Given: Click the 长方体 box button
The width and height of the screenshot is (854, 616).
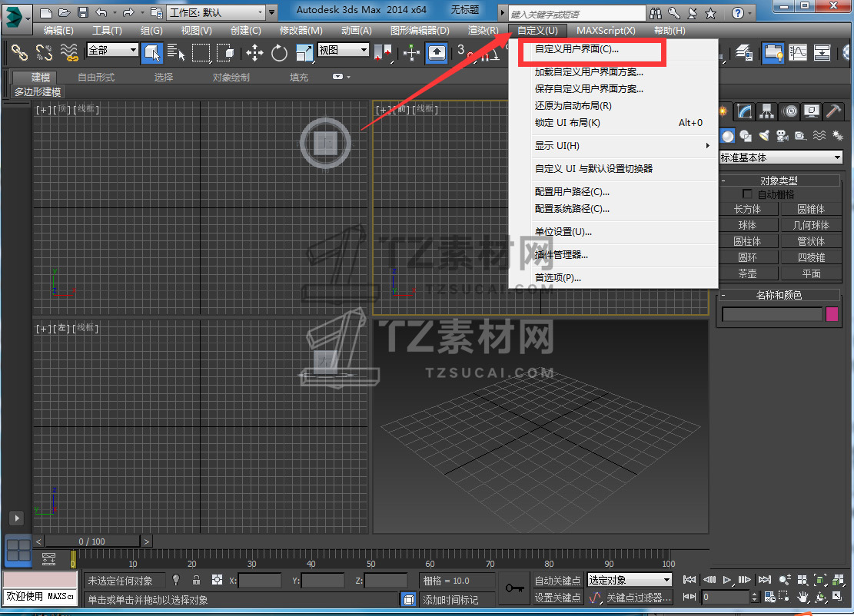Looking at the screenshot, I should tap(747, 209).
